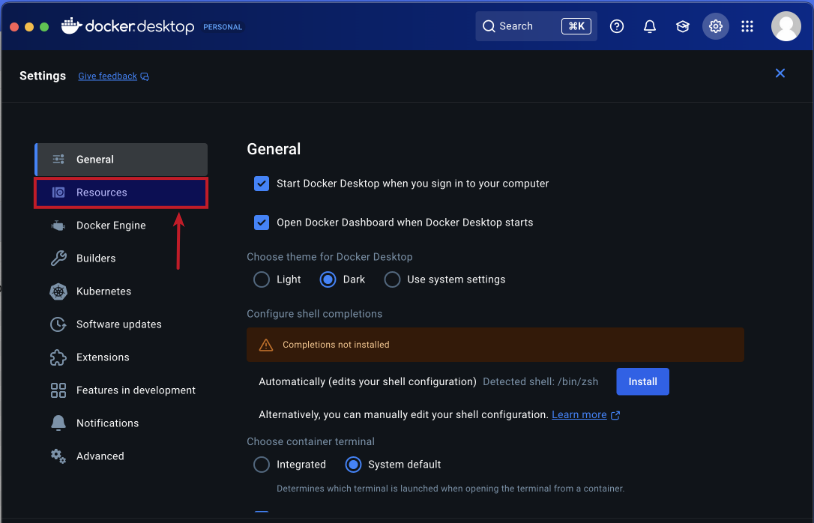814x523 pixels.
Task: Open the help question mark icon
Action: 616,26
